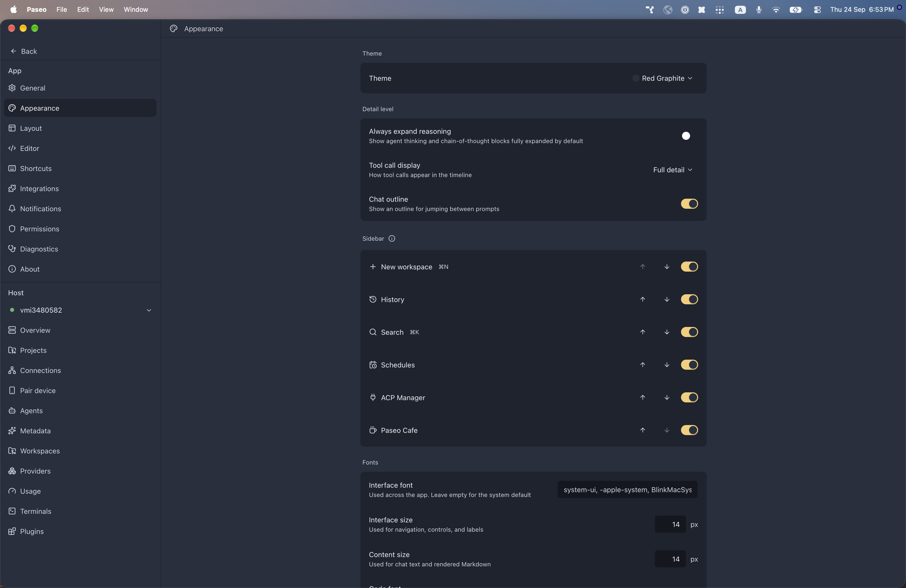Open Integrations puzzle icon
Image resolution: width=906 pixels, height=588 pixels.
point(12,189)
